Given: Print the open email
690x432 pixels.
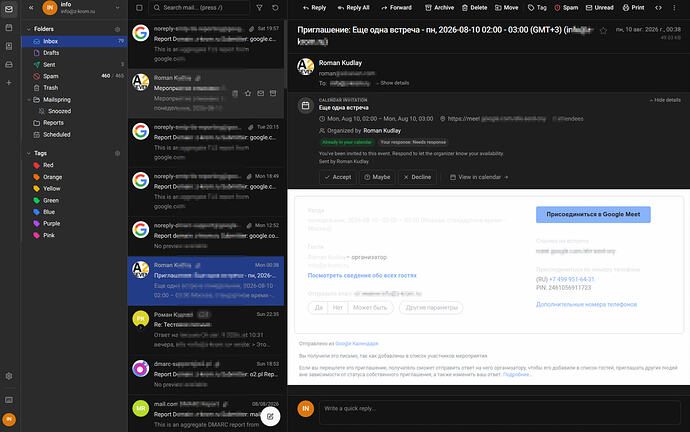Looking at the screenshot, I should tap(633, 7).
